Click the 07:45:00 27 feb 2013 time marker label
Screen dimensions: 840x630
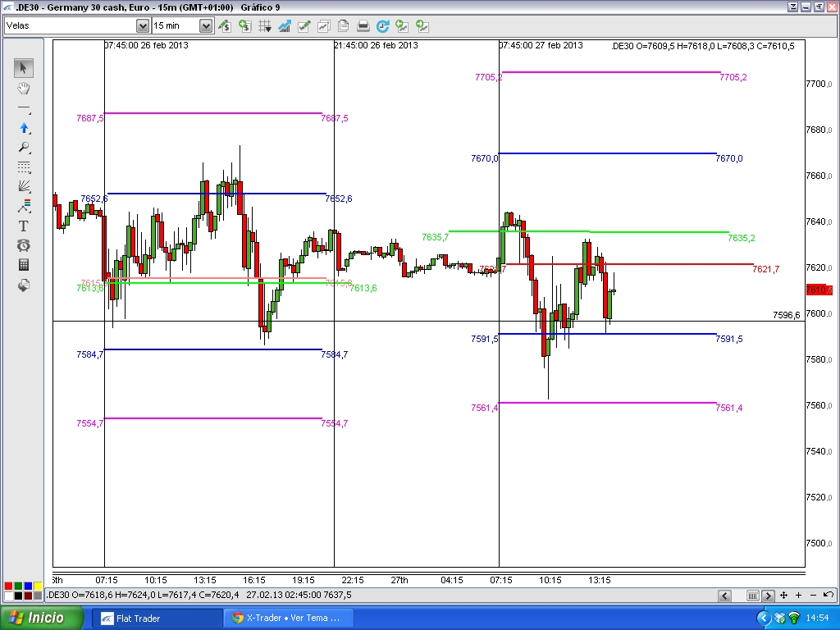click(x=541, y=45)
